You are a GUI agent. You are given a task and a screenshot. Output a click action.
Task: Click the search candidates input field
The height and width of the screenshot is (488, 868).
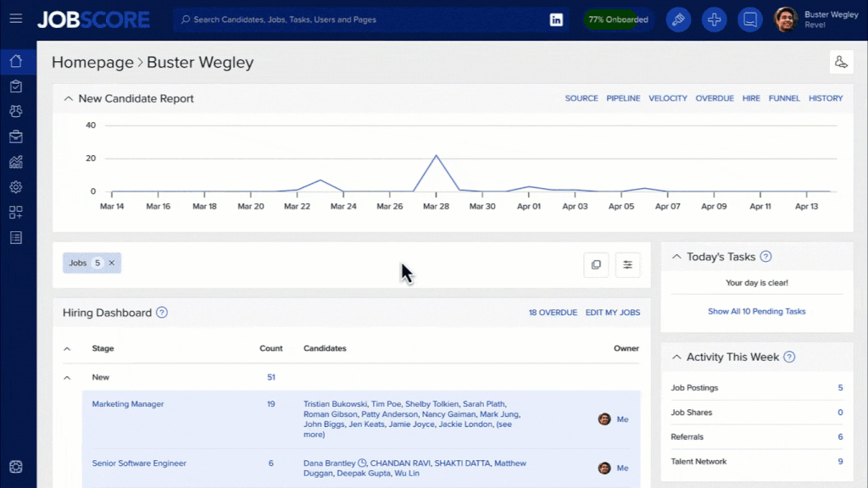coord(356,19)
